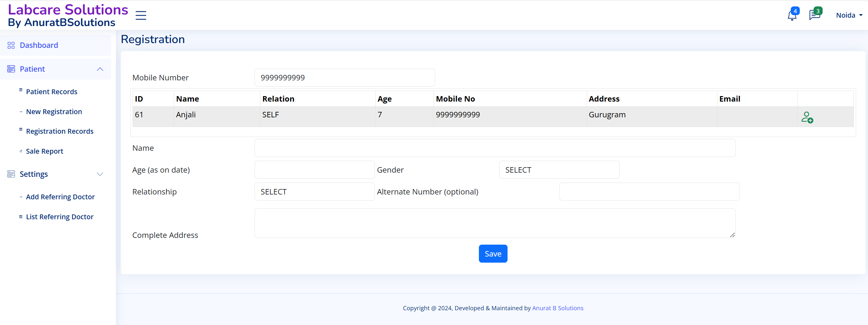Open List Referring Doctor page
The height and width of the screenshot is (325, 868).
click(60, 217)
